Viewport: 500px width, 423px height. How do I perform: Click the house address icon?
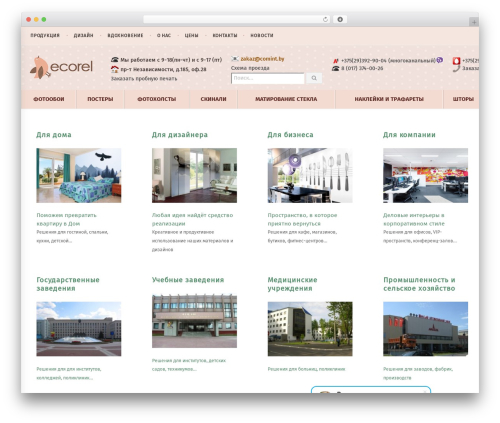(x=115, y=69)
